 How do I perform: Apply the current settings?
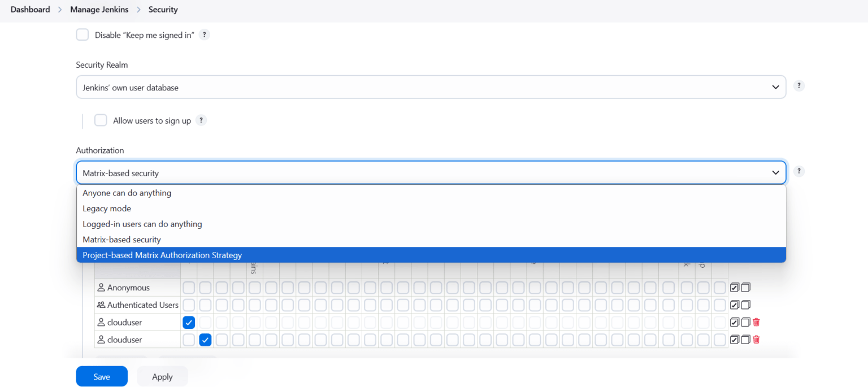(162, 376)
